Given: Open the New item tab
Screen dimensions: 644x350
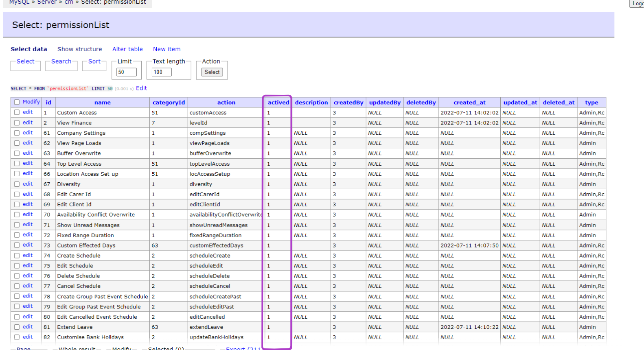Looking at the screenshot, I should point(166,49).
